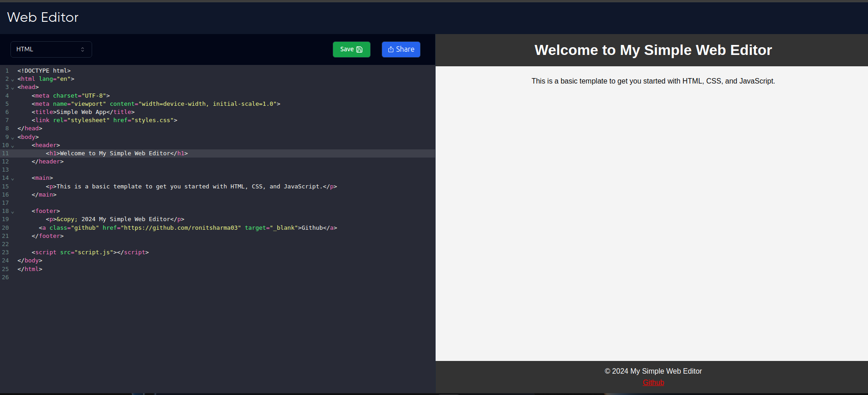Click the preview paragraph about basic template

[x=653, y=81]
